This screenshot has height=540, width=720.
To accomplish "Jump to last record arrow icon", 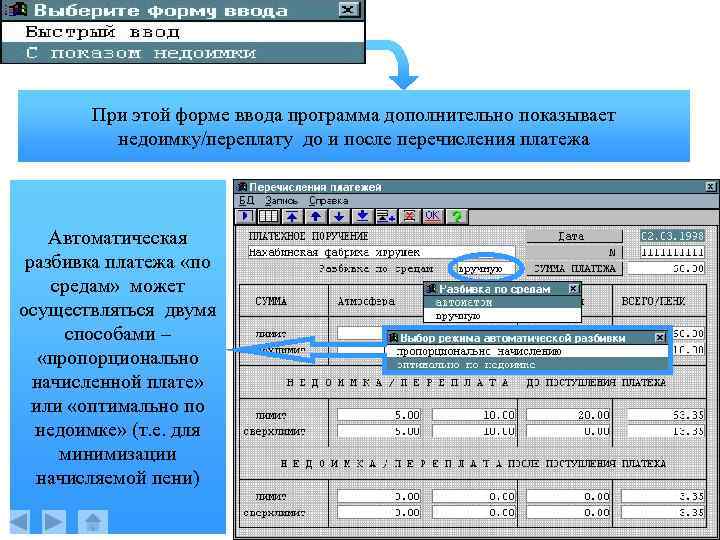I will tap(362, 216).
